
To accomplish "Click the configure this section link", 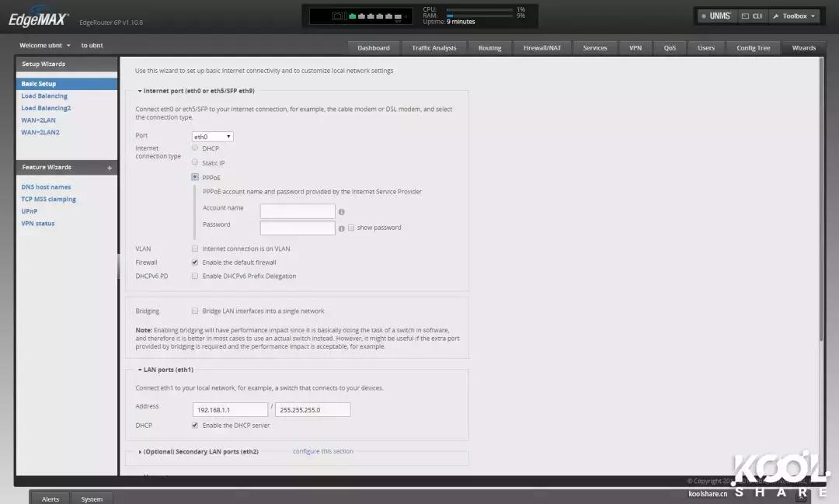I will pyautogui.click(x=323, y=451).
